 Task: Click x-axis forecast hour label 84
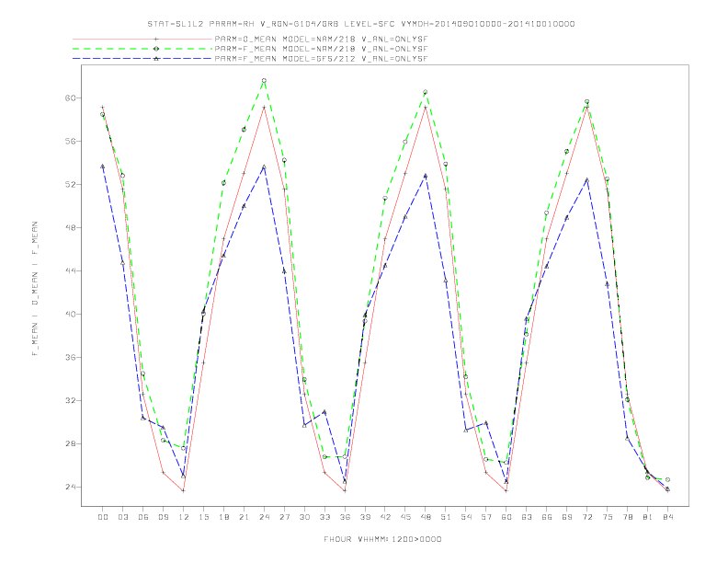pyautogui.click(x=668, y=517)
